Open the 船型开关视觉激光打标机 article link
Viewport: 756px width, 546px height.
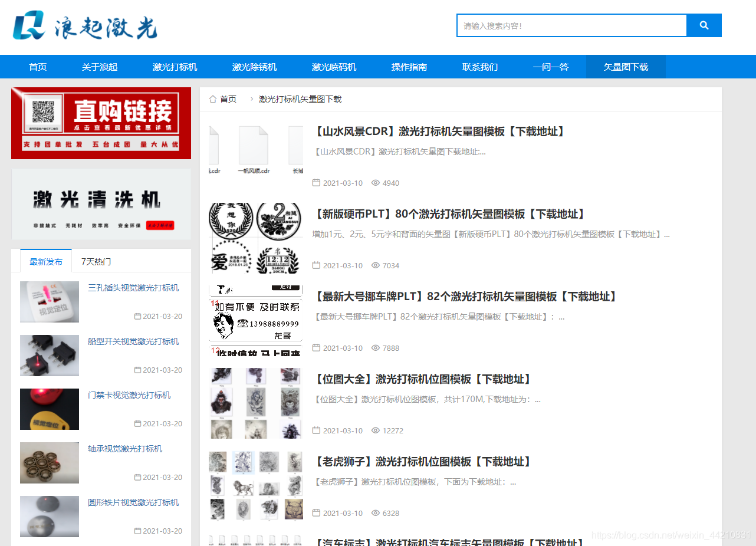pyautogui.click(x=133, y=341)
